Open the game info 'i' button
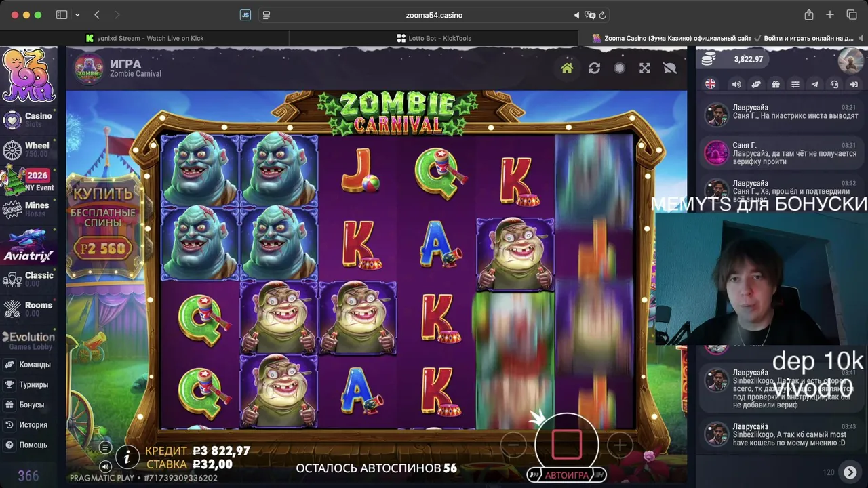 pyautogui.click(x=127, y=457)
